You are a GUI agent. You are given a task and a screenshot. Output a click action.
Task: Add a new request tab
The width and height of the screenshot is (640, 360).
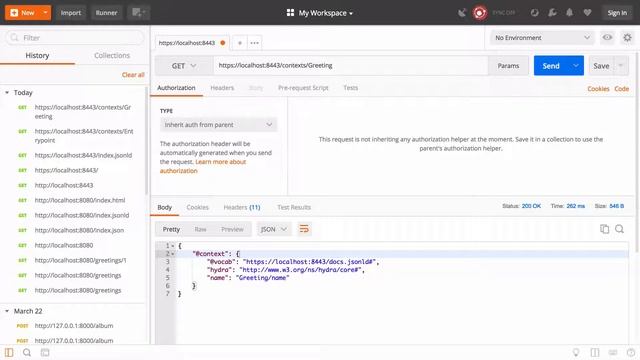click(240, 43)
